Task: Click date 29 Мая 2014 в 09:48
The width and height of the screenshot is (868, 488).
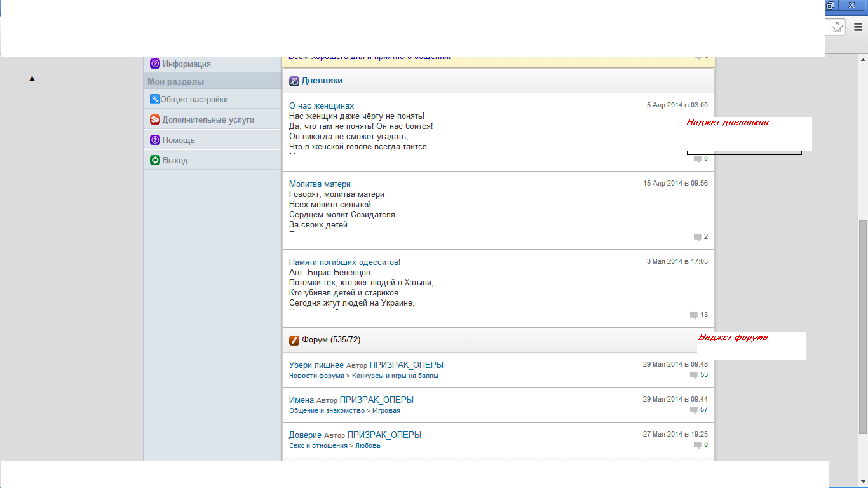Action: tap(675, 364)
